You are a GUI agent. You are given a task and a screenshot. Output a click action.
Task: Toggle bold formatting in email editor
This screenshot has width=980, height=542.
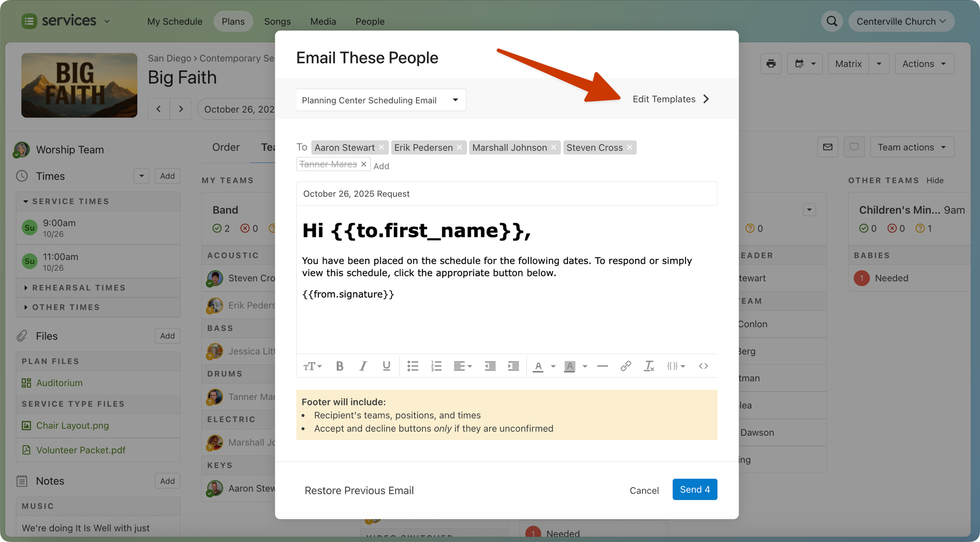[339, 366]
